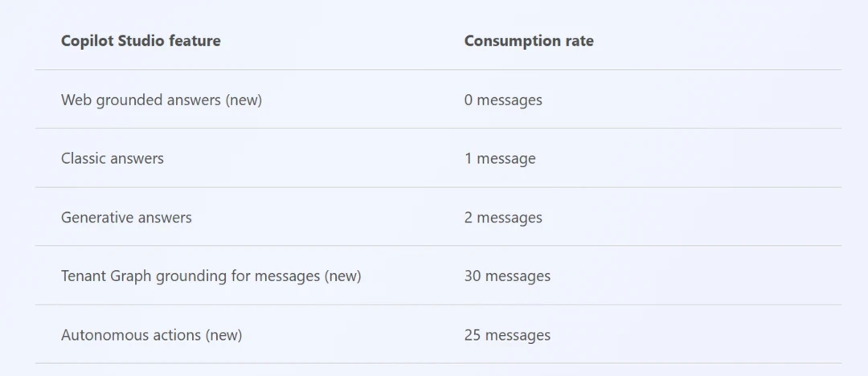Select the "Autonomous actions (new)" feature cell
The width and height of the screenshot is (868, 376).
(x=151, y=335)
